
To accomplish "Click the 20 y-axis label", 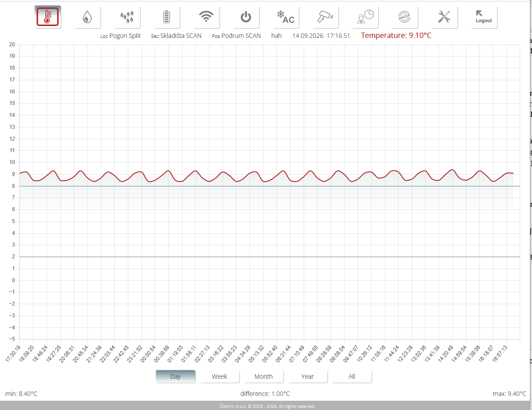I will pyautogui.click(x=12, y=45).
